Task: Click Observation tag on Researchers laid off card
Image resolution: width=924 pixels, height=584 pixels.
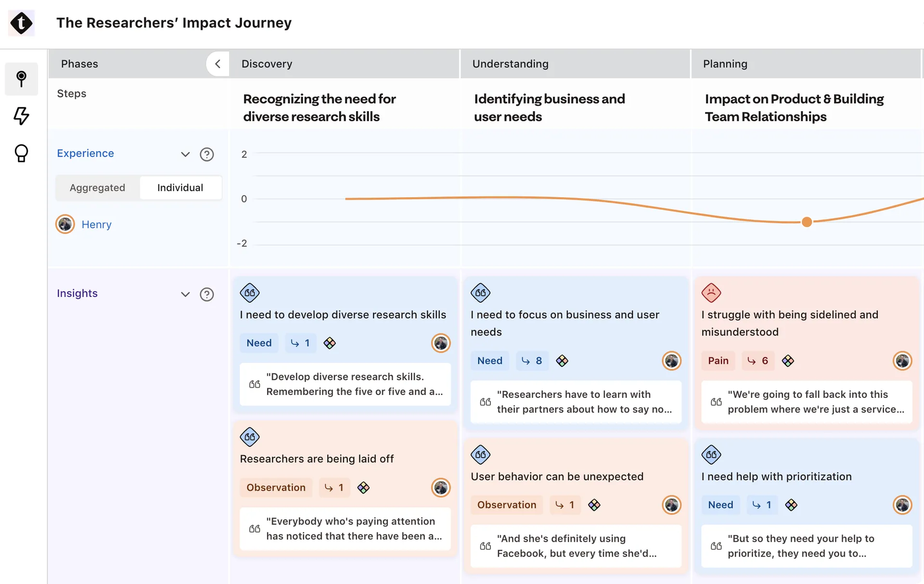Action: [x=276, y=488]
